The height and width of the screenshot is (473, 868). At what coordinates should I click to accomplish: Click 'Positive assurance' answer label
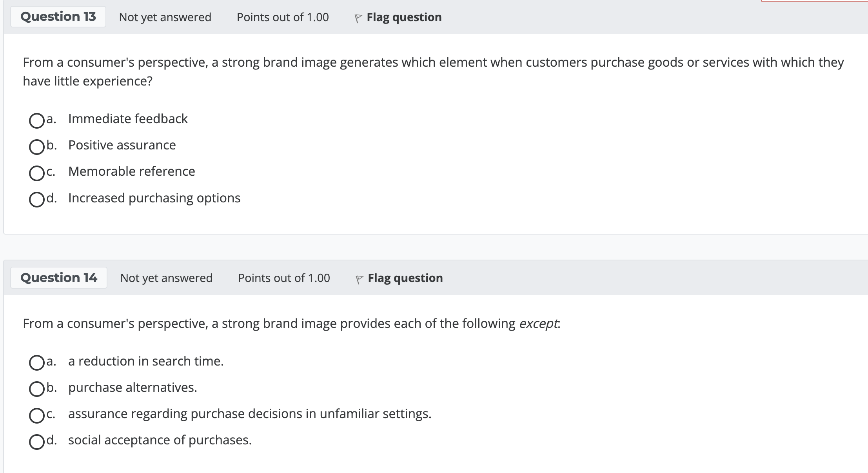[x=122, y=145]
